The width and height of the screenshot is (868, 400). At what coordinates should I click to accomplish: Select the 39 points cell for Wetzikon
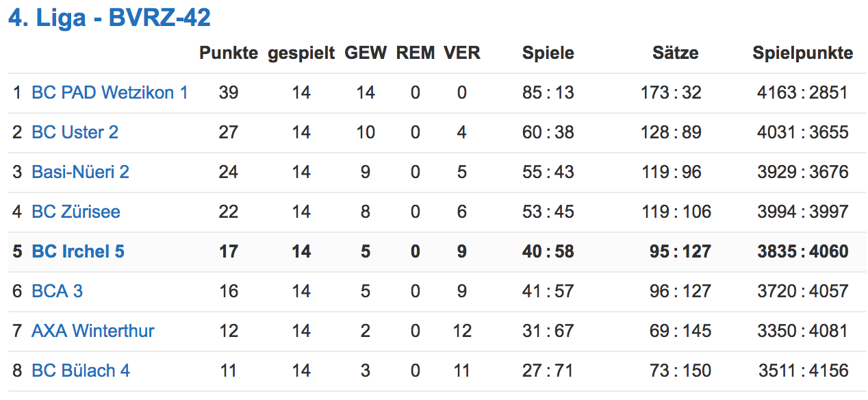click(x=229, y=92)
